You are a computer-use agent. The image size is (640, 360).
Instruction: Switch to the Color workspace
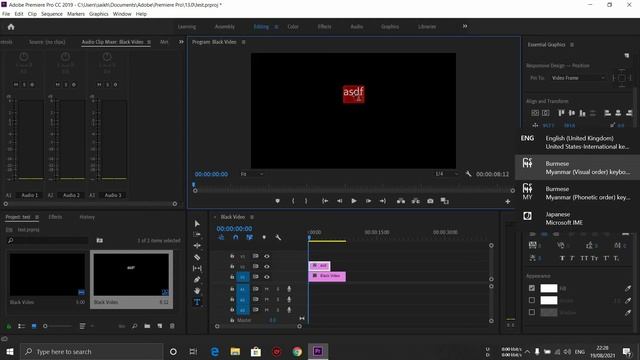point(293,27)
